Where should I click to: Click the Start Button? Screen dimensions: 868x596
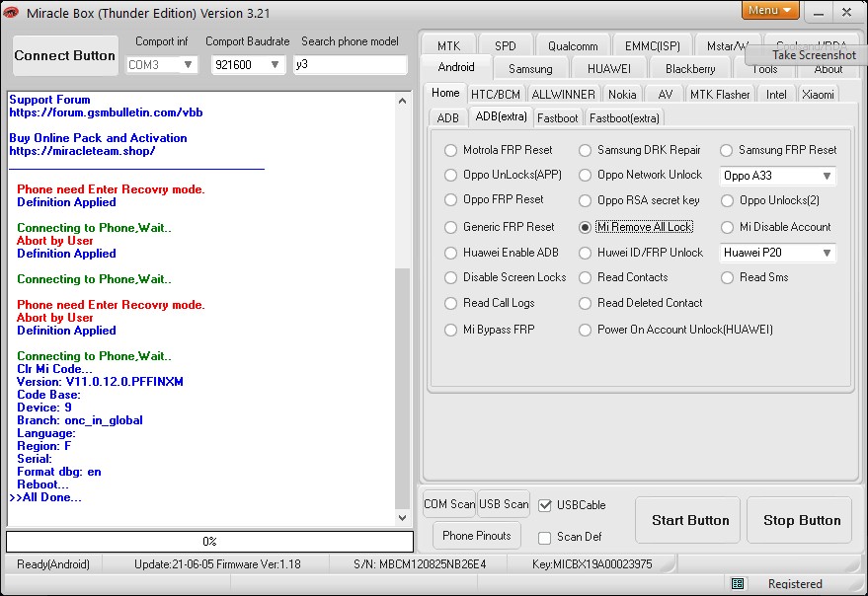689,520
